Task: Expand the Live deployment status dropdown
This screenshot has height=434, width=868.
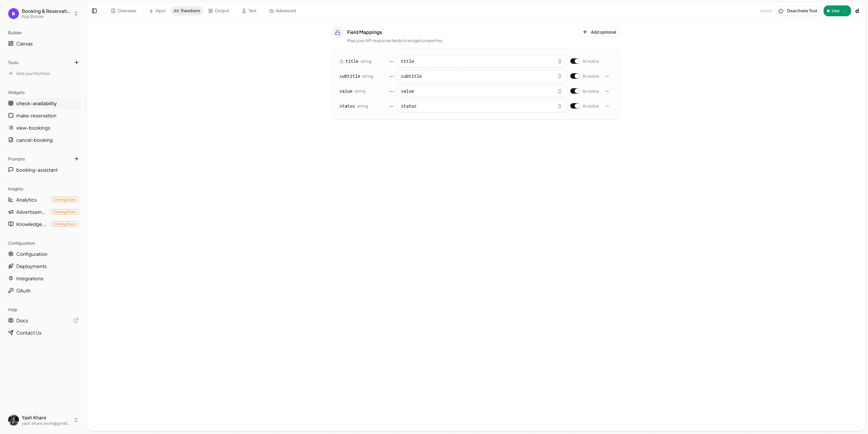Action: click(x=845, y=11)
